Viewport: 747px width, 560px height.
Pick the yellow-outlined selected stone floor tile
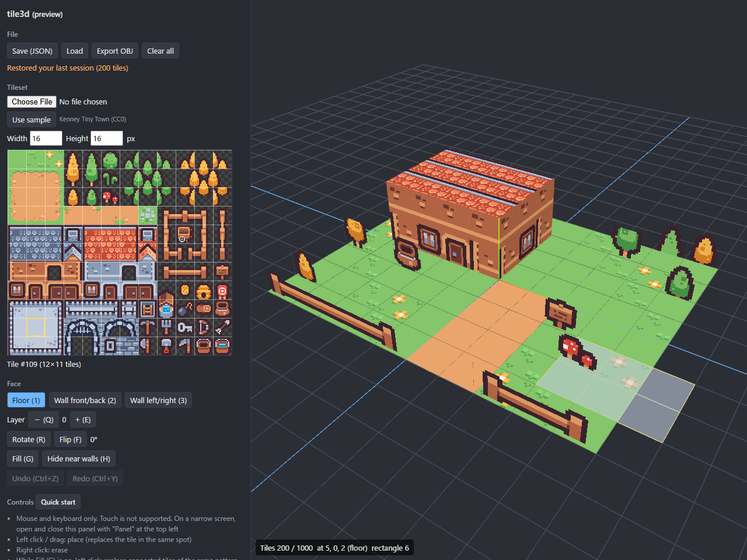click(x=36, y=327)
